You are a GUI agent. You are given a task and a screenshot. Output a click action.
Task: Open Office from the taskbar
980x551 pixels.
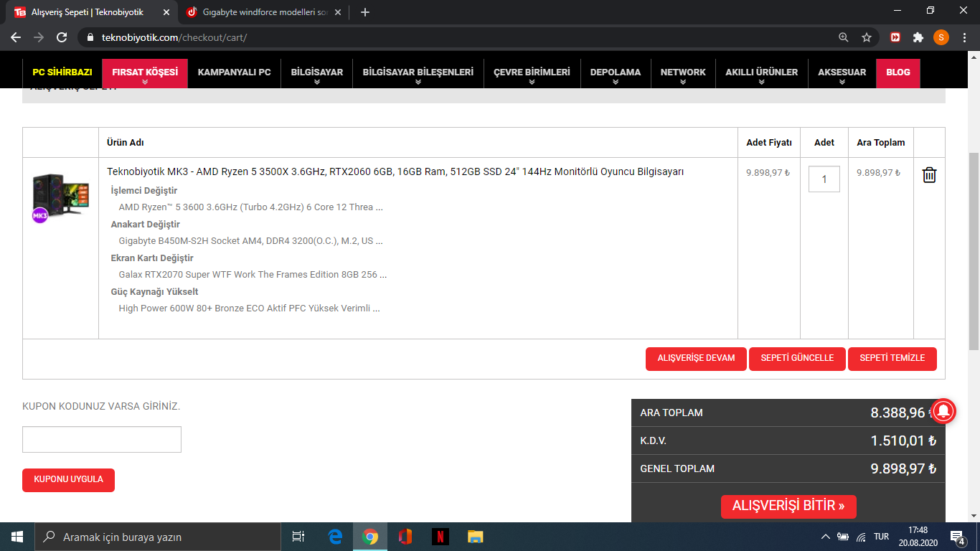[x=405, y=537]
